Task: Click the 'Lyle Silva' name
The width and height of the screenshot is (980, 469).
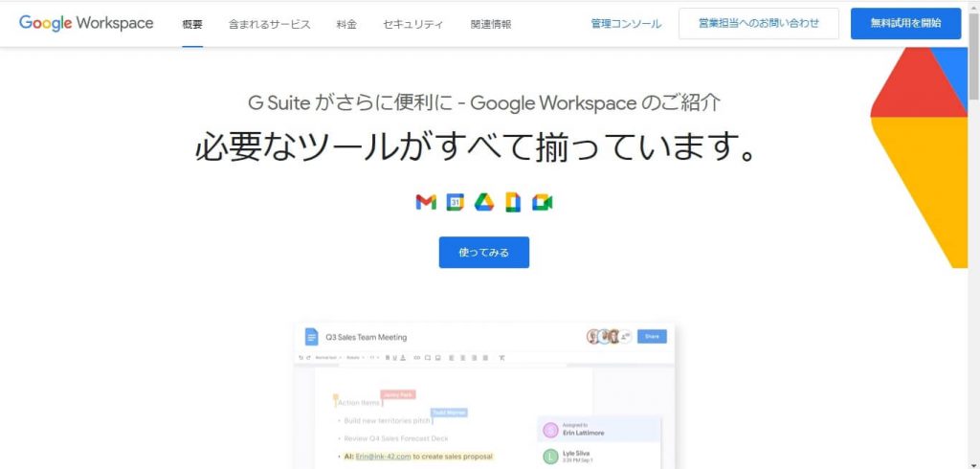Action: click(576, 454)
